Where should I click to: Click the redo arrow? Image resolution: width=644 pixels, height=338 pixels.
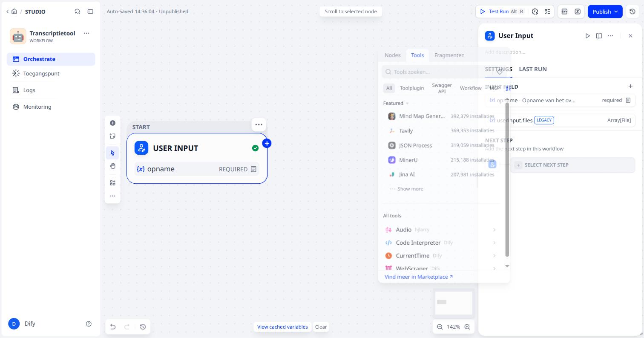pos(127,327)
